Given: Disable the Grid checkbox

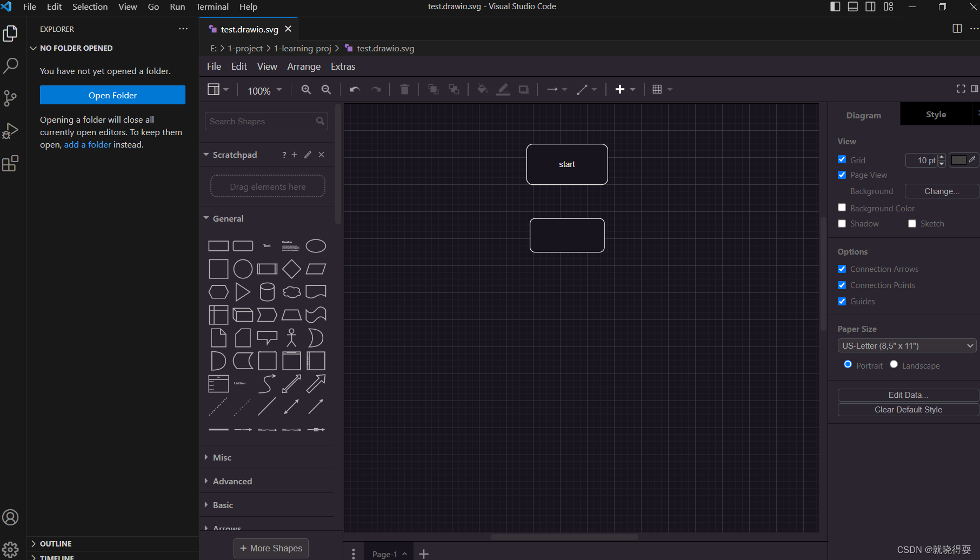Looking at the screenshot, I should click(842, 159).
